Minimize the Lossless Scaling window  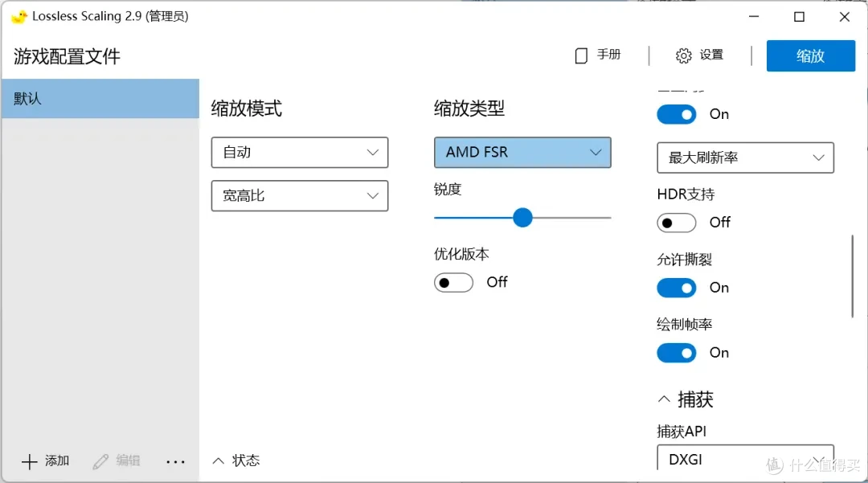pos(754,17)
